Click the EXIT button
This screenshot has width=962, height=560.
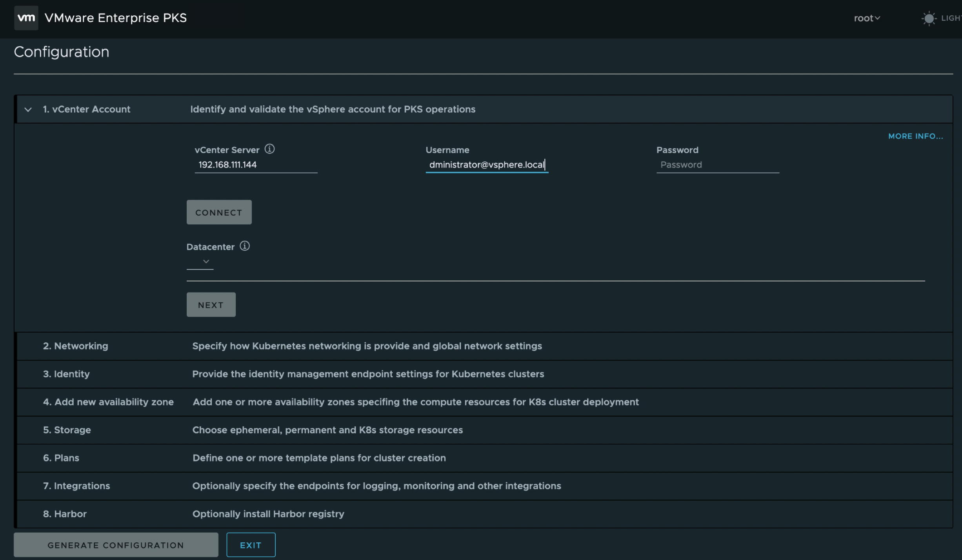click(x=251, y=545)
